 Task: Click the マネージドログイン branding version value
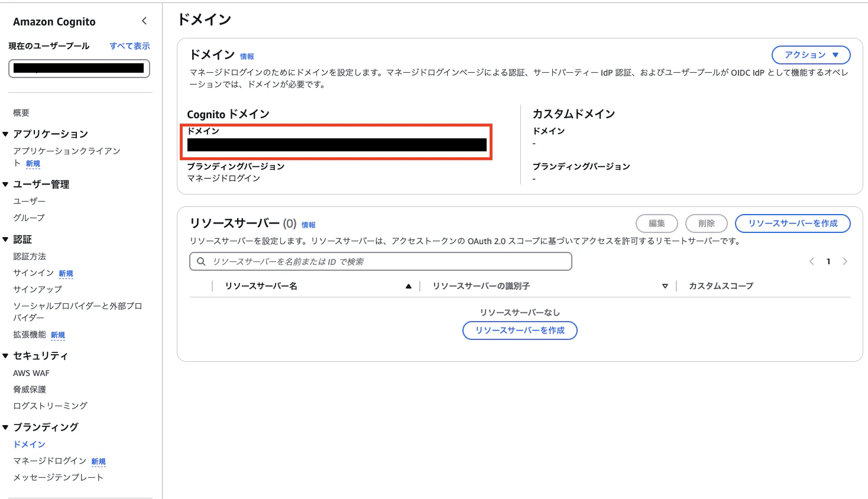click(x=224, y=179)
